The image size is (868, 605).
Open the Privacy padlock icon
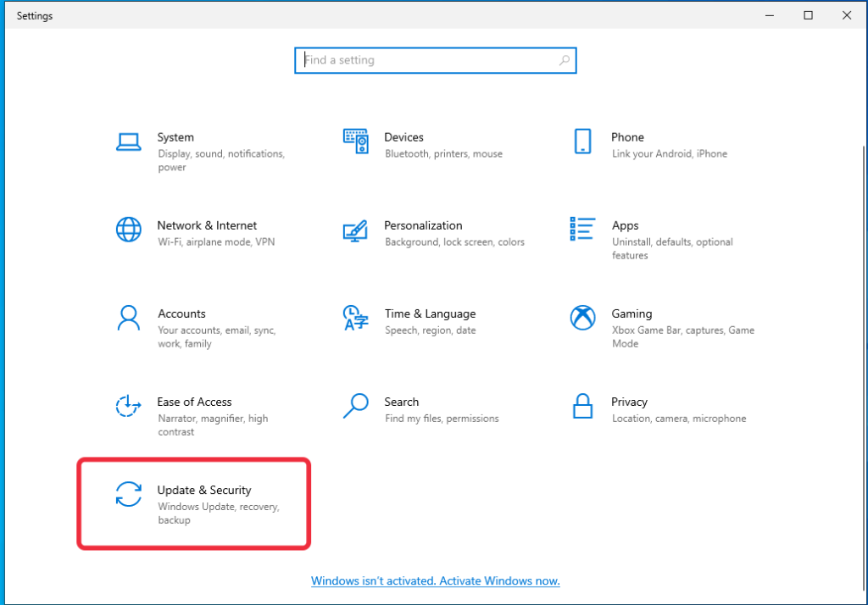(582, 406)
